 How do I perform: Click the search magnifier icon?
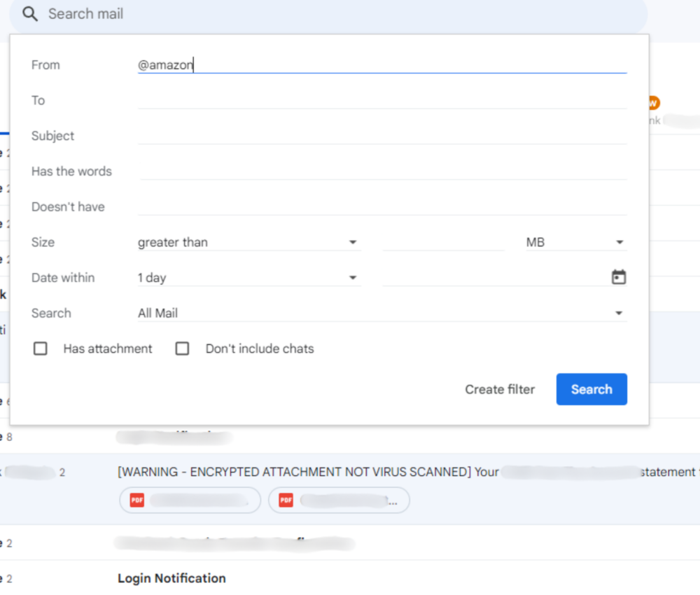click(x=29, y=13)
